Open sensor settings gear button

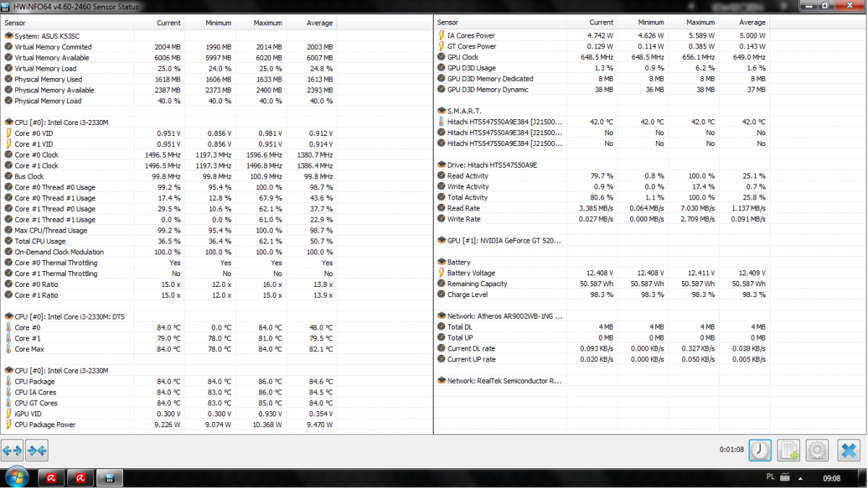[x=817, y=450]
